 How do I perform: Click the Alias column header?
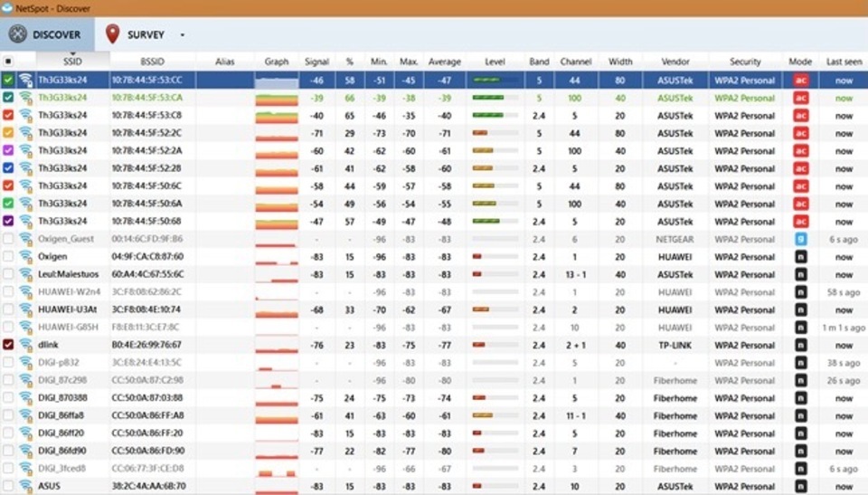[225, 62]
